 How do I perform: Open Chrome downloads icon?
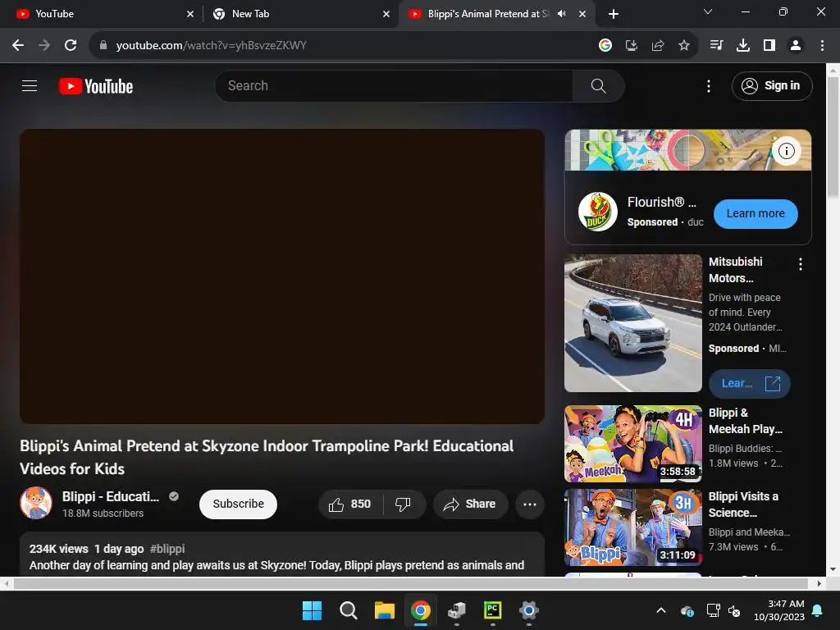743,46
